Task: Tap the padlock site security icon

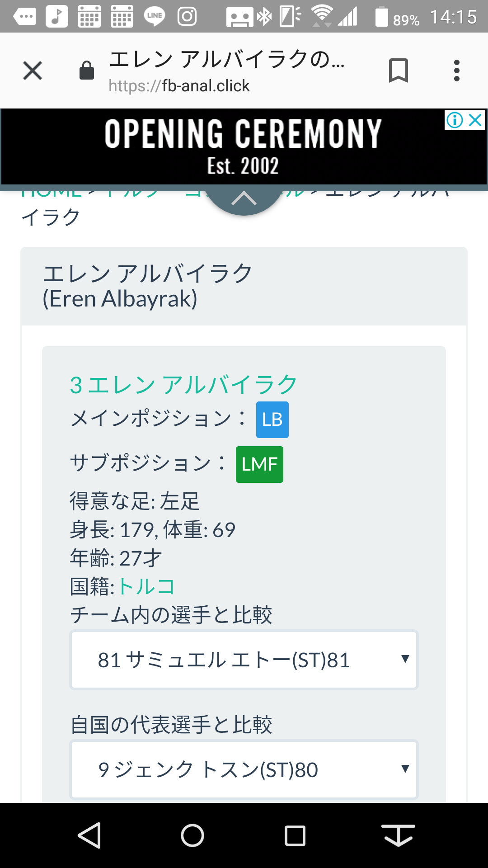Action: pyautogui.click(x=87, y=71)
